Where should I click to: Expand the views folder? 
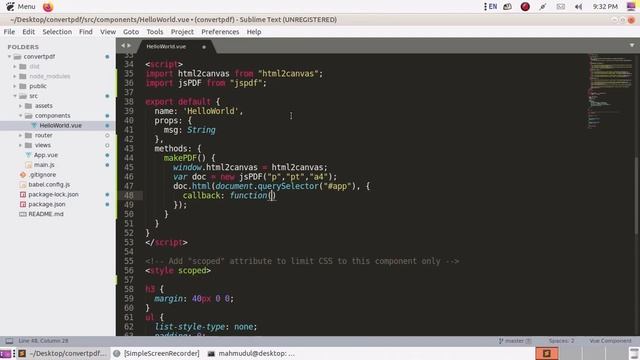click(20, 145)
